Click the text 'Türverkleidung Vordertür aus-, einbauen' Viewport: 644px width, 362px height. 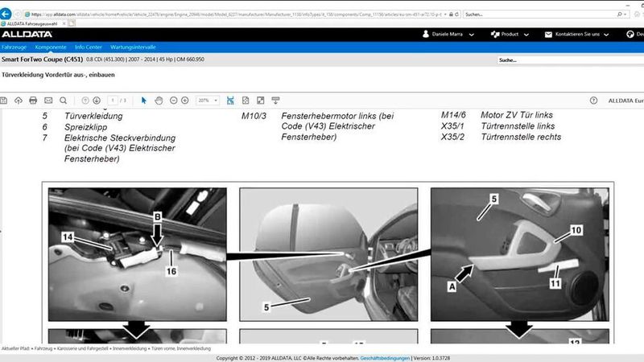(58, 75)
